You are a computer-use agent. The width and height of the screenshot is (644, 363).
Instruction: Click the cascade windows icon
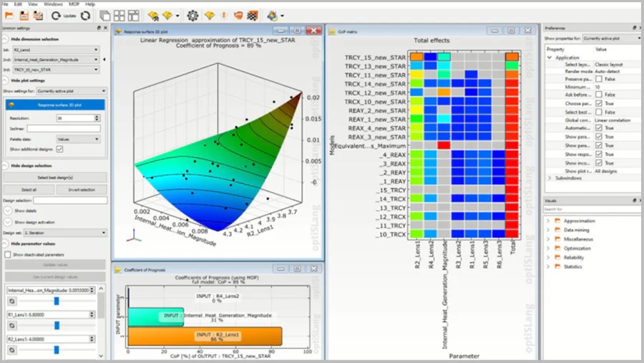(105, 15)
